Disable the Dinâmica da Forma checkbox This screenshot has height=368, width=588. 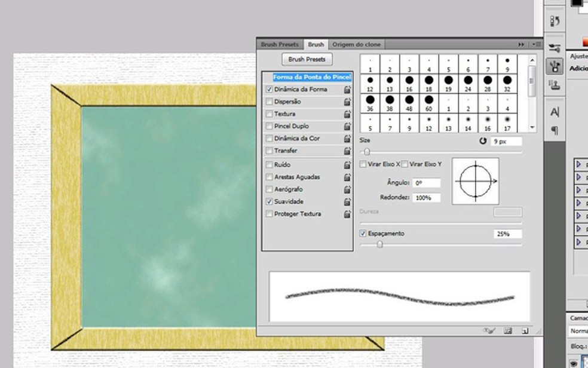(x=269, y=90)
